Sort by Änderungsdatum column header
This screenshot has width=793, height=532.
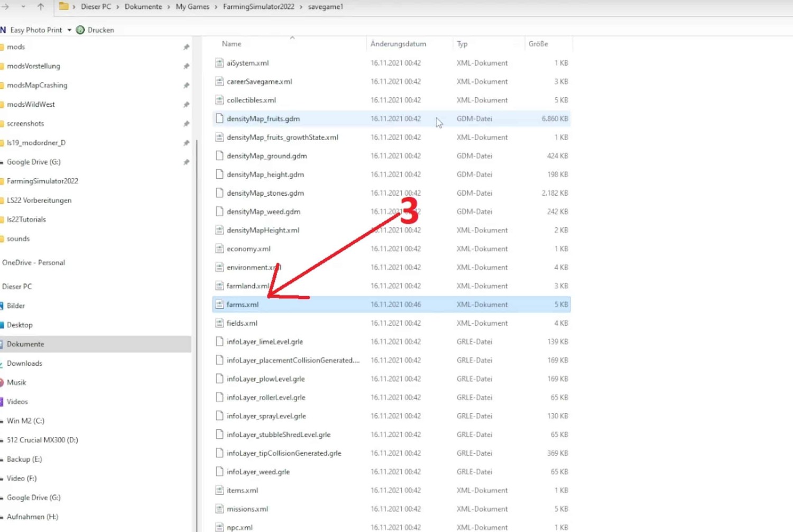click(x=398, y=44)
